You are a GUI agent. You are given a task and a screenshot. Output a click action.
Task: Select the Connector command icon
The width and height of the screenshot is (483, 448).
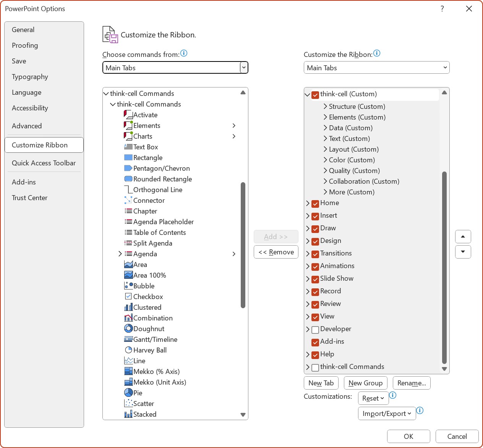(x=128, y=200)
